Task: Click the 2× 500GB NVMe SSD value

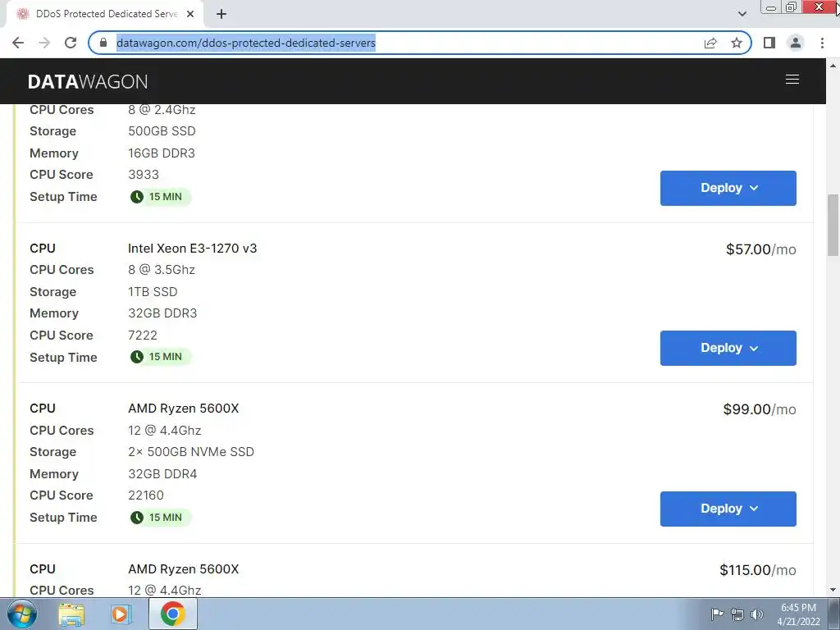Action: click(x=190, y=452)
